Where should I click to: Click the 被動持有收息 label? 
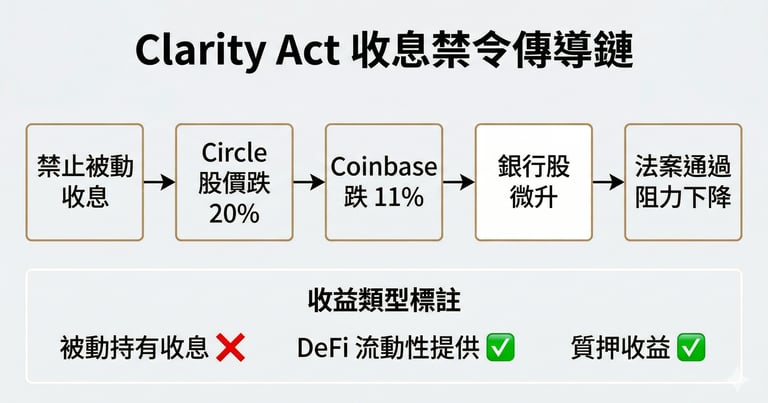(134, 347)
